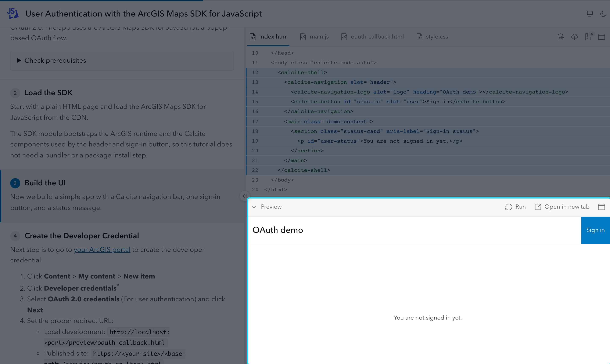This screenshot has height=364, width=610.
Task: Click code line 15 with the calcite-button
Action: tap(428, 102)
